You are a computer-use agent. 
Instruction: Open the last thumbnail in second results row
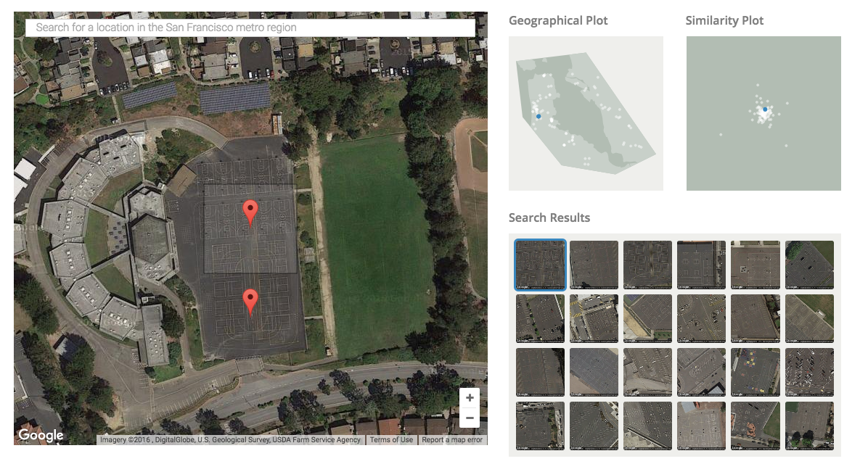[x=809, y=318]
